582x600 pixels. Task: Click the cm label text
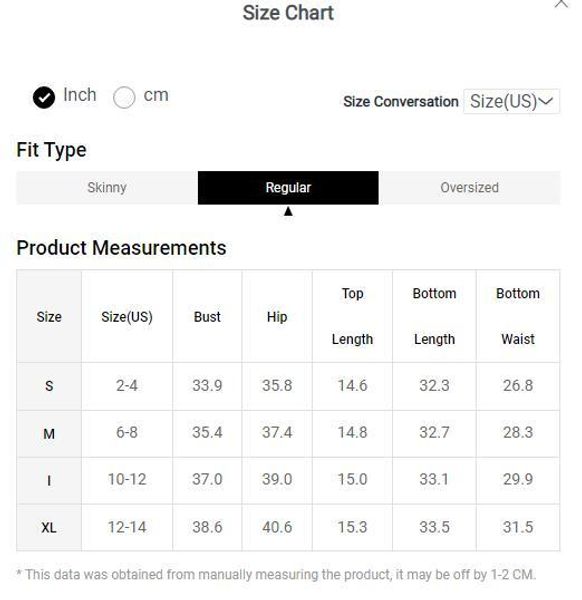(156, 95)
